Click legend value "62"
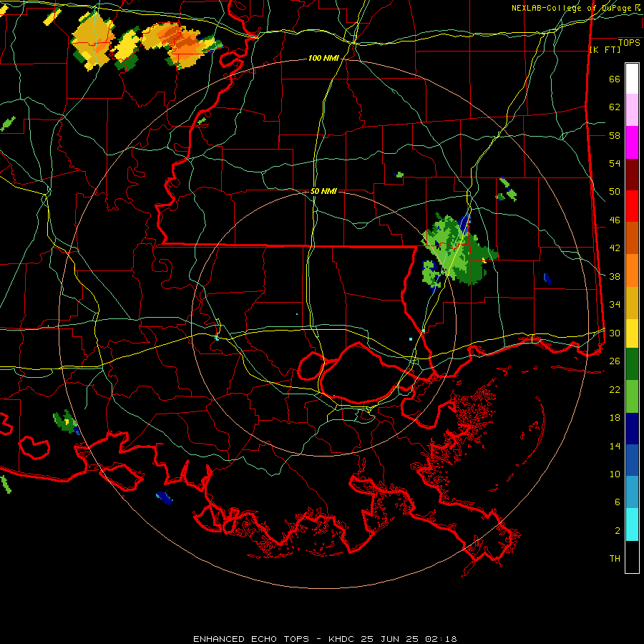Screen dimensions: 644x644 [x=615, y=107]
